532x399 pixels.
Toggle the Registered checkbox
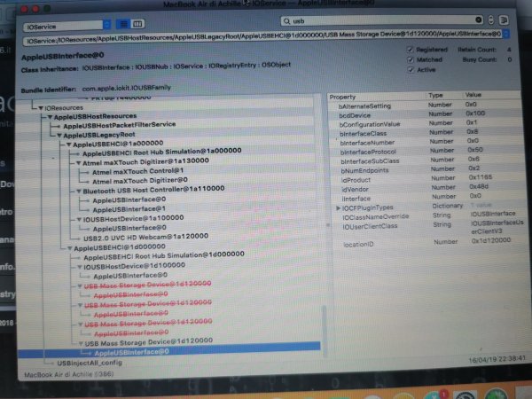tap(411, 50)
